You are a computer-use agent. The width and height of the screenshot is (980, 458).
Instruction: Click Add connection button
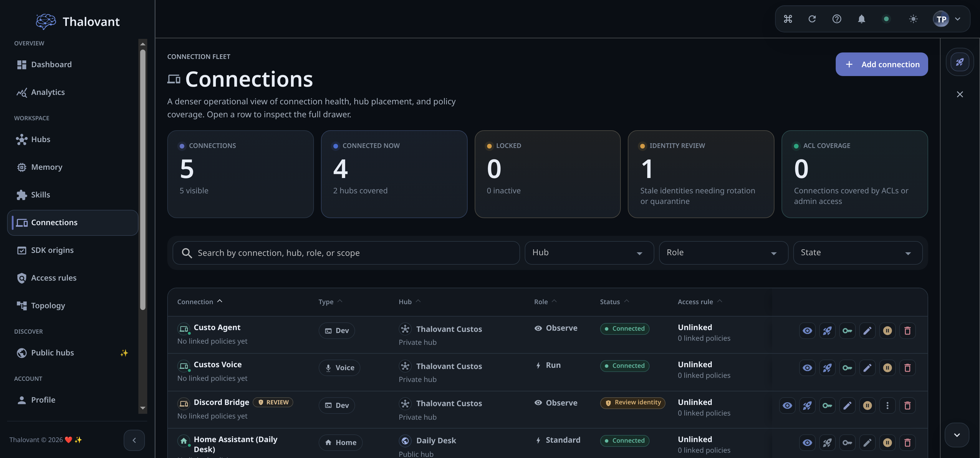(881, 64)
